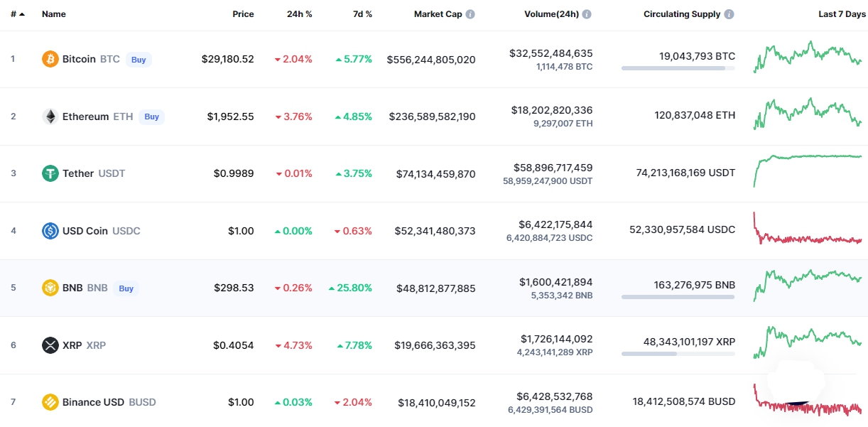
Task: Open the Bitcoin name link
Action: [79, 59]
